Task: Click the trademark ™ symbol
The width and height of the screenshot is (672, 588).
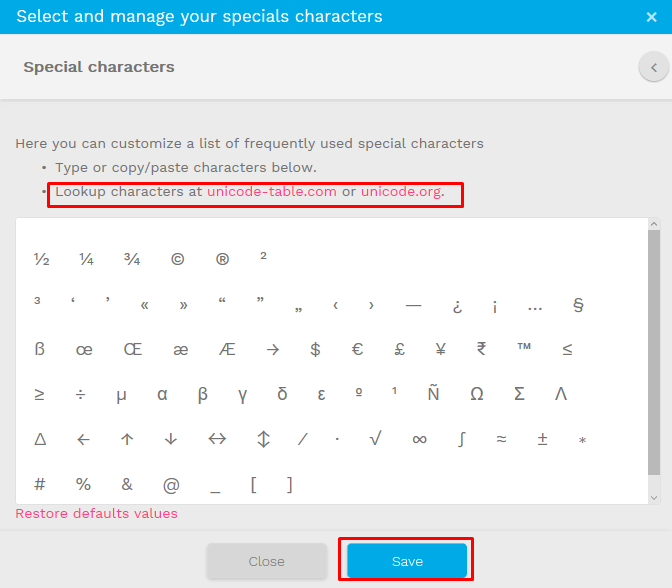Action: (524, 349)
